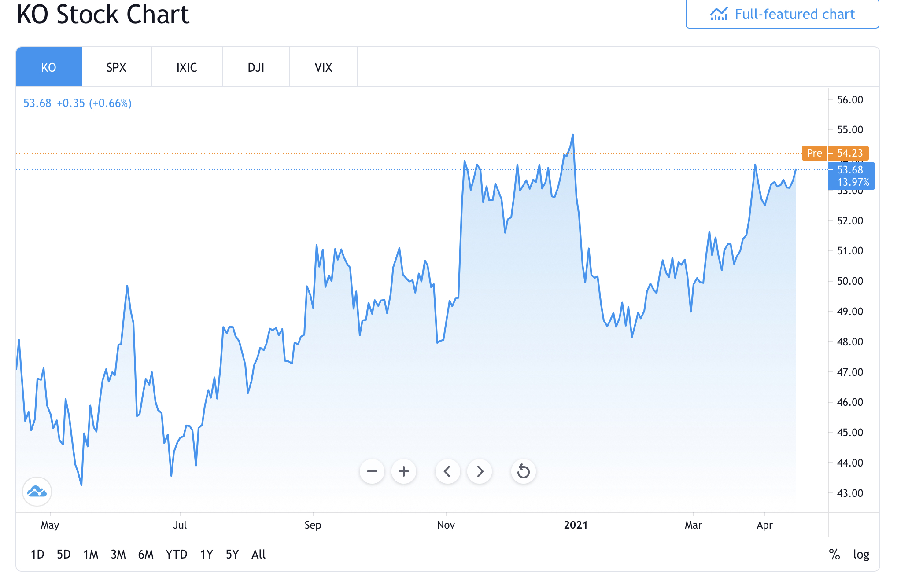Set range to 1D

[37, 554]
